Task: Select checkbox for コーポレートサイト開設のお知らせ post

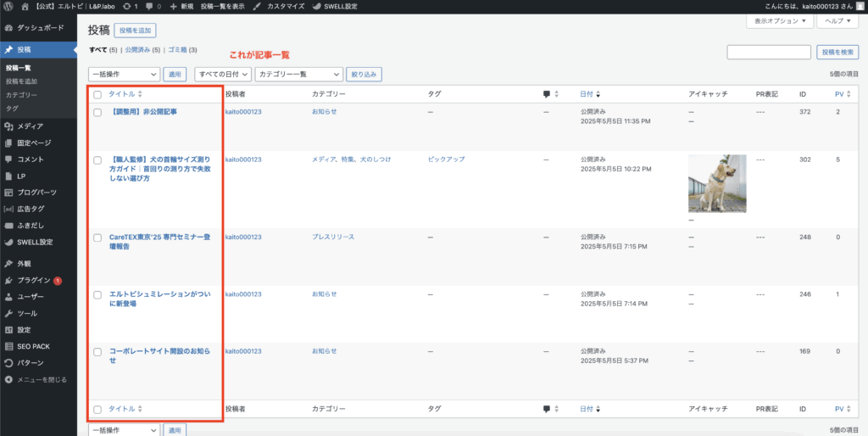Action: [97, 351]
